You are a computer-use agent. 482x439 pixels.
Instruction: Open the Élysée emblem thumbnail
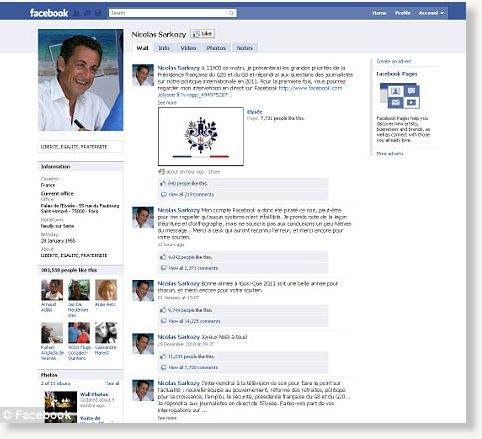click(201, 136)
